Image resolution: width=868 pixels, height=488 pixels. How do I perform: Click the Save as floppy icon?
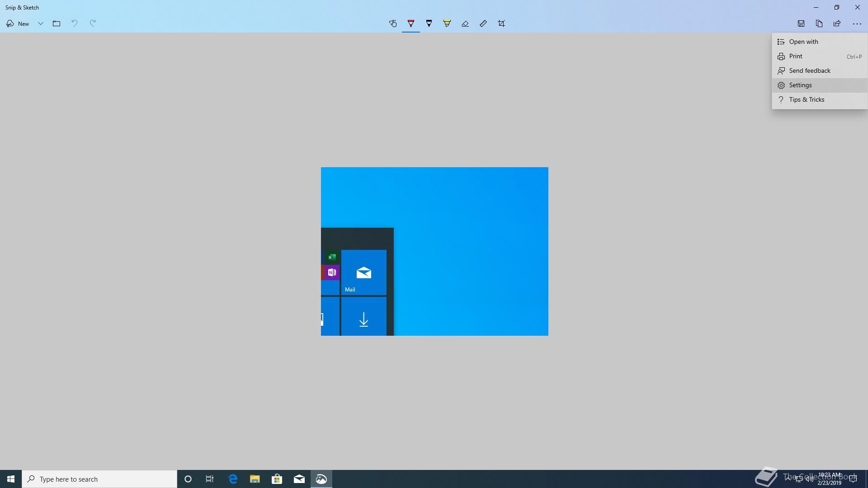[801, 23]
